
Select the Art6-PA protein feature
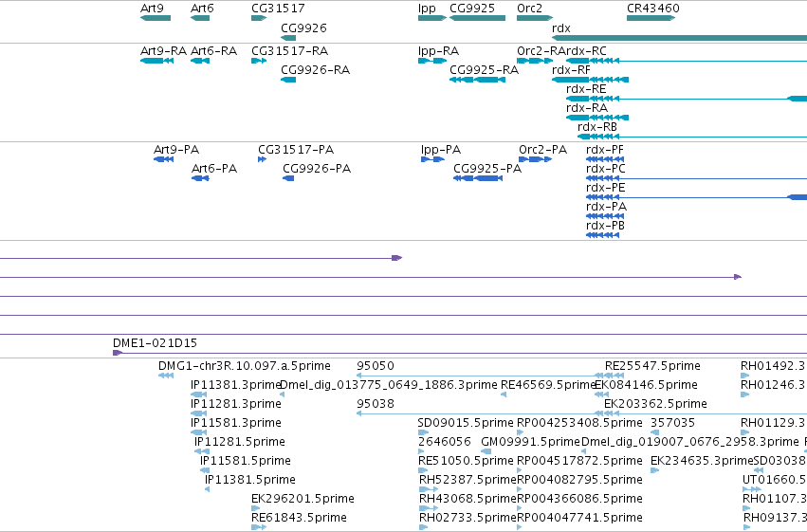200,178
